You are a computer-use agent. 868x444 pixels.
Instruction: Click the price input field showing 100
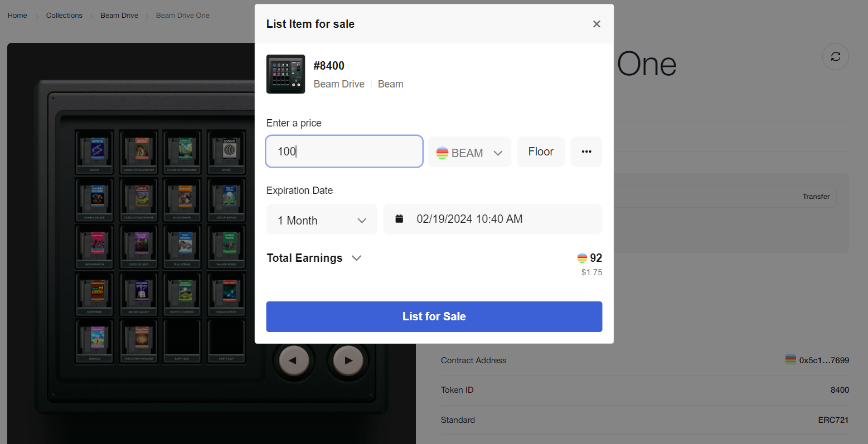344,152
